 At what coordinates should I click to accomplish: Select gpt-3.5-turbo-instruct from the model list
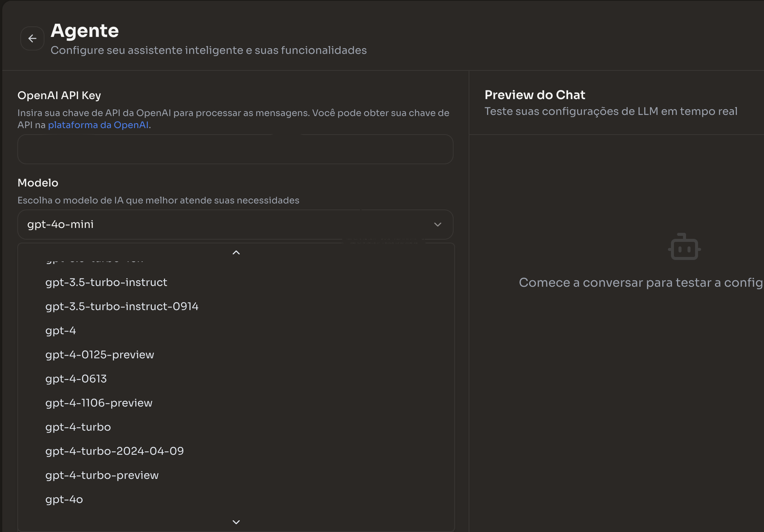107,282
